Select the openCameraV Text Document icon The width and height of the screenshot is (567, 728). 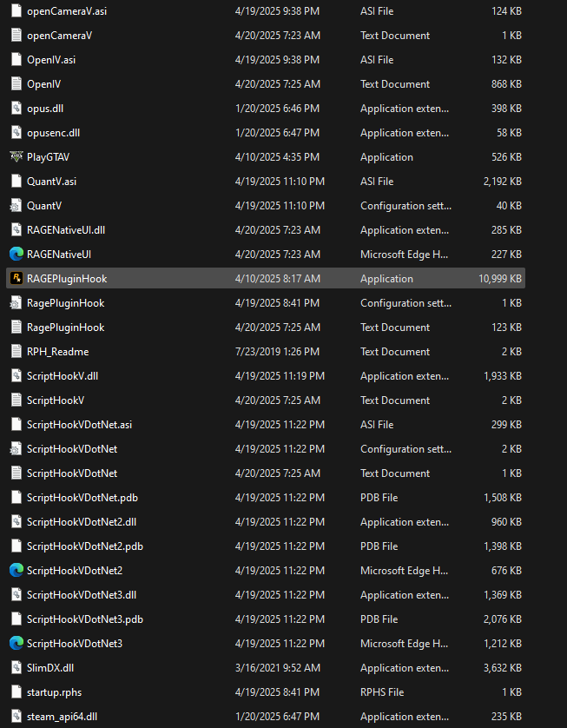(x=16, y=36)
